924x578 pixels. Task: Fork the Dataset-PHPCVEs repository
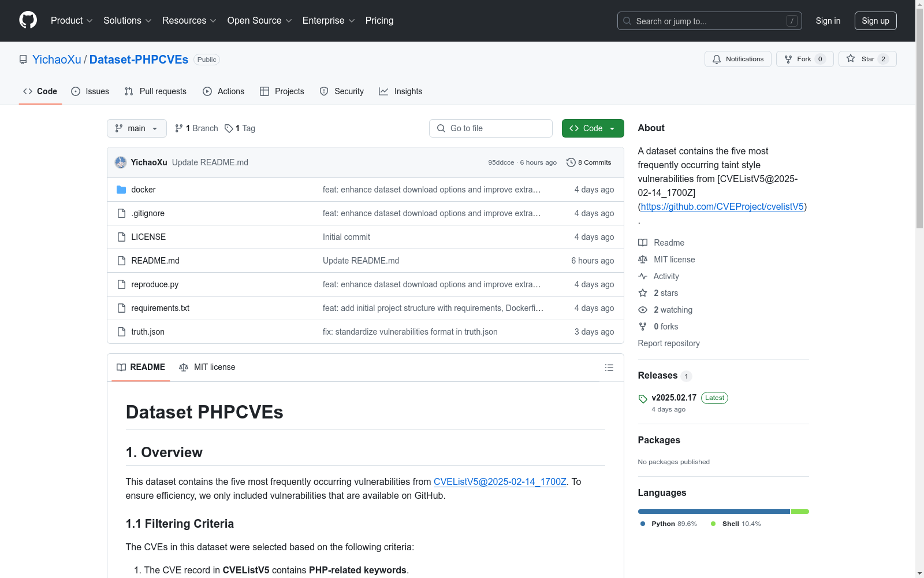(804, 59)
